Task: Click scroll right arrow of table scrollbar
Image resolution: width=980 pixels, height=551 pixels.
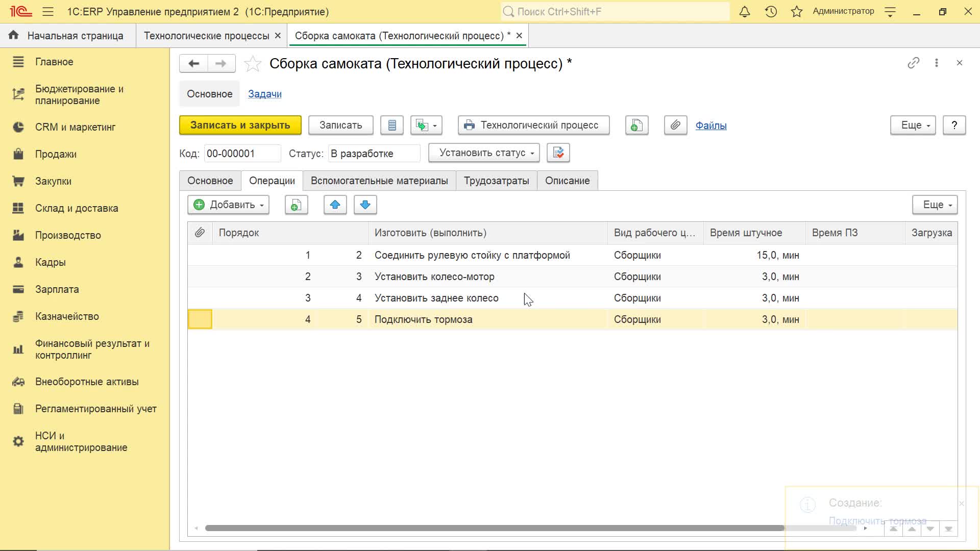Action: click(866, 529)
